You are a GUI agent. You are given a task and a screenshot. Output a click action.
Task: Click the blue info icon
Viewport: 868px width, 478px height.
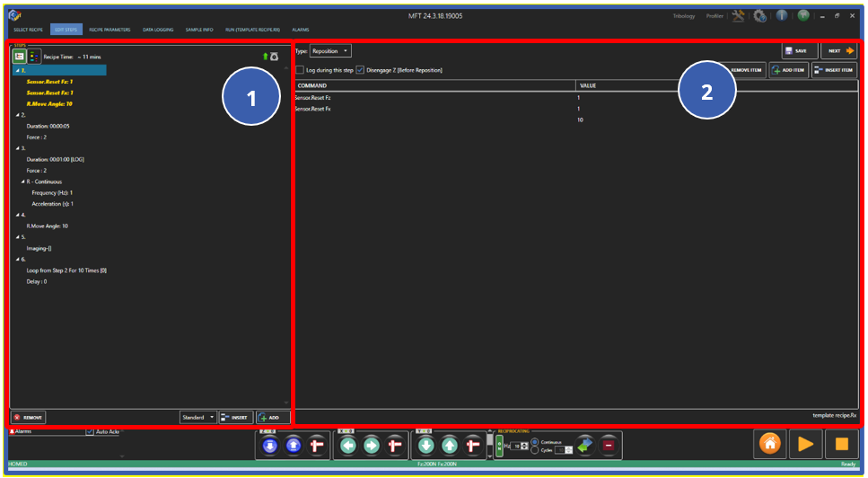[x=781, y=15]
